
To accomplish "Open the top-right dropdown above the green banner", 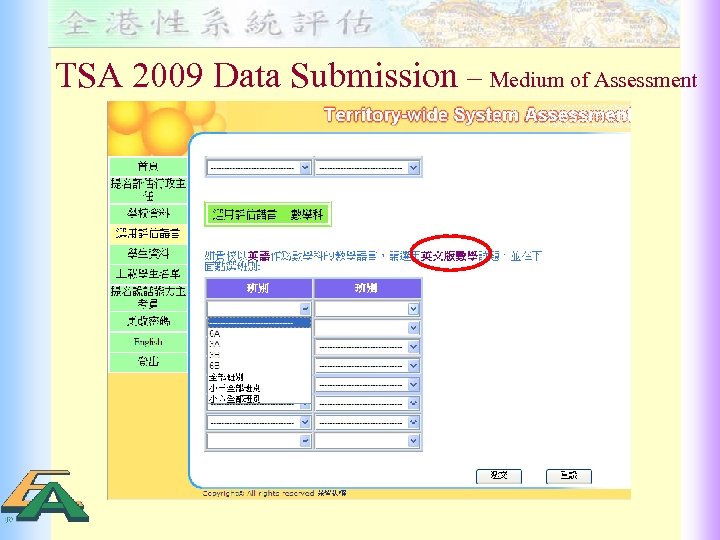I will (x=367, y=168).
